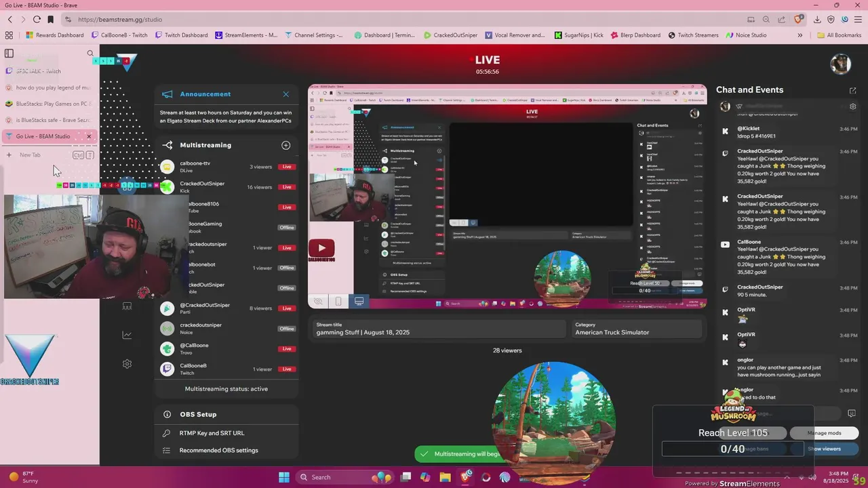Viewport: 868px width, 488px height.
Task: Switch to 'how do you play legend' tab
Action: pyautogui.click(x=49, y=87)
